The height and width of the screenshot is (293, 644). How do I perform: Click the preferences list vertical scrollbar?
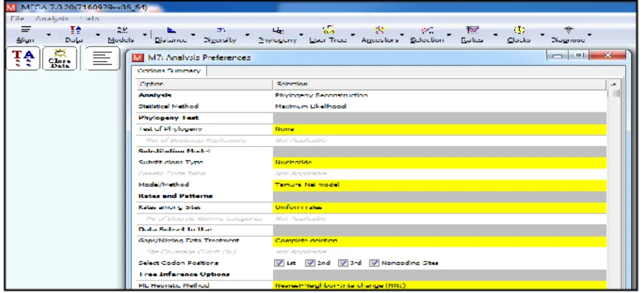pos(615,184)
